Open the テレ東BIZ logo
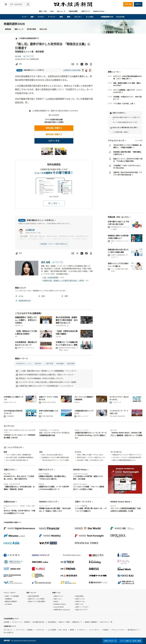The width and height of the screenshot is (146, 644). pyautogui.click(x=39, y=569)
